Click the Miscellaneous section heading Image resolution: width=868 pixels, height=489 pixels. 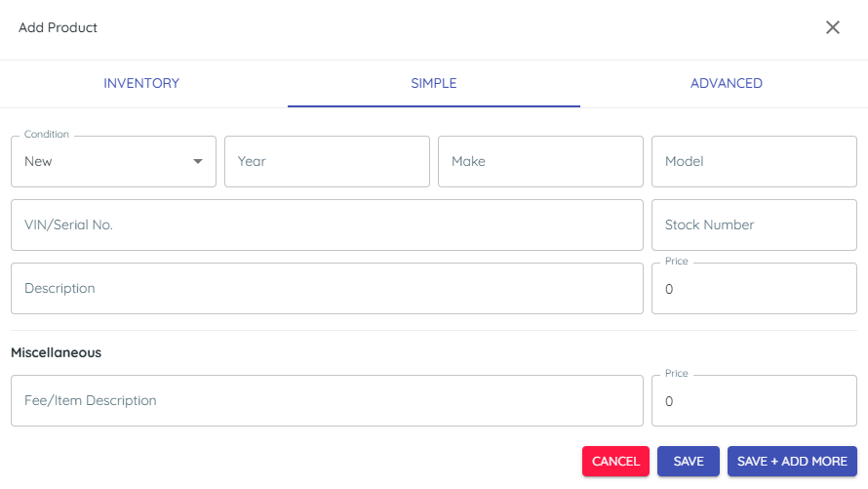[x=56, y=352]
